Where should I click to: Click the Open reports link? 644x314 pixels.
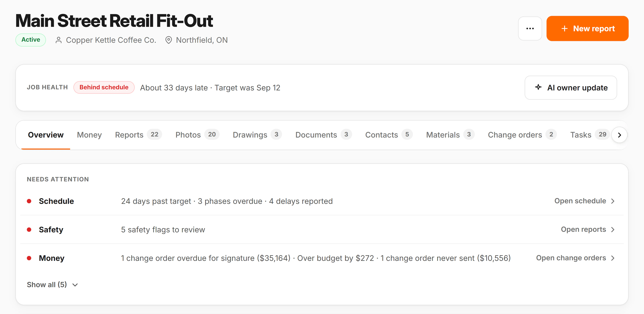[x=588, y=229]
